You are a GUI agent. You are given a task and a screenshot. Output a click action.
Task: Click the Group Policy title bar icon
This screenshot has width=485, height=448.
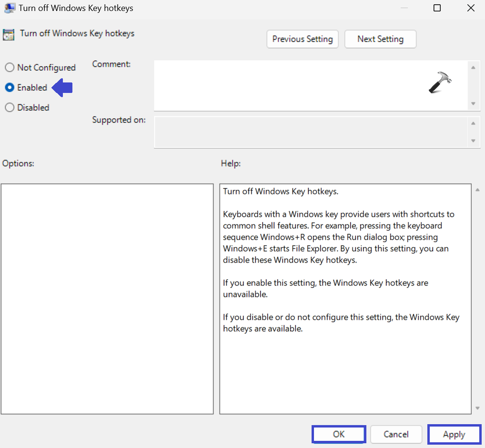(x=9, y=8)
